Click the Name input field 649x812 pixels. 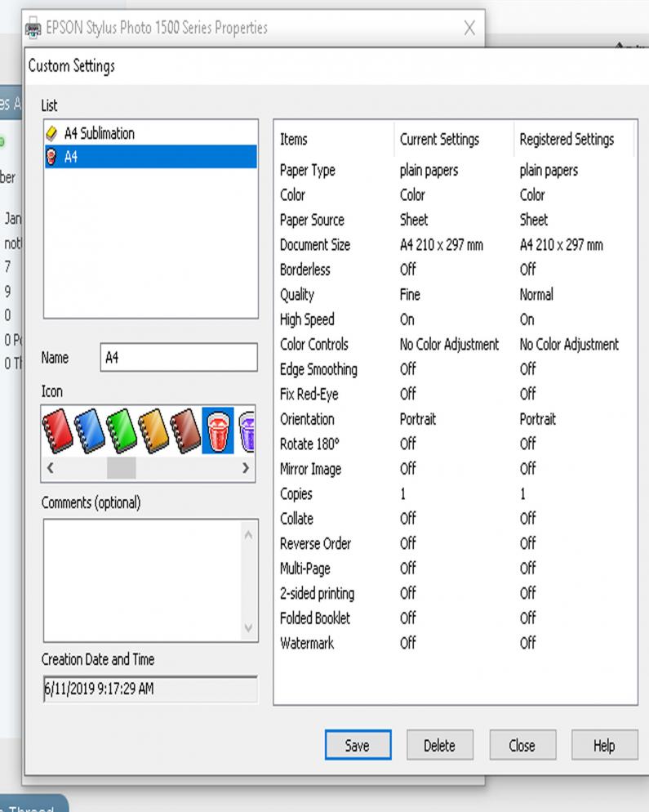pyautogui.click(x=179, y=357)
